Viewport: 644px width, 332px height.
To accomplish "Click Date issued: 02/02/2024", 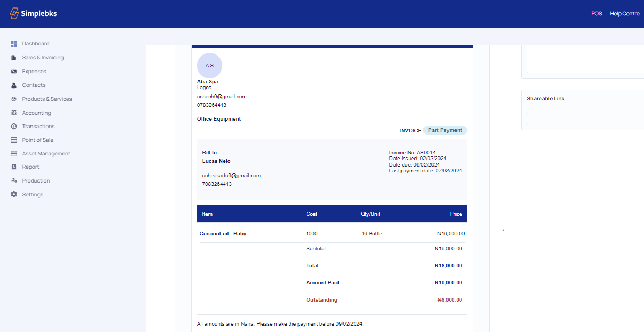I will 418,159.
